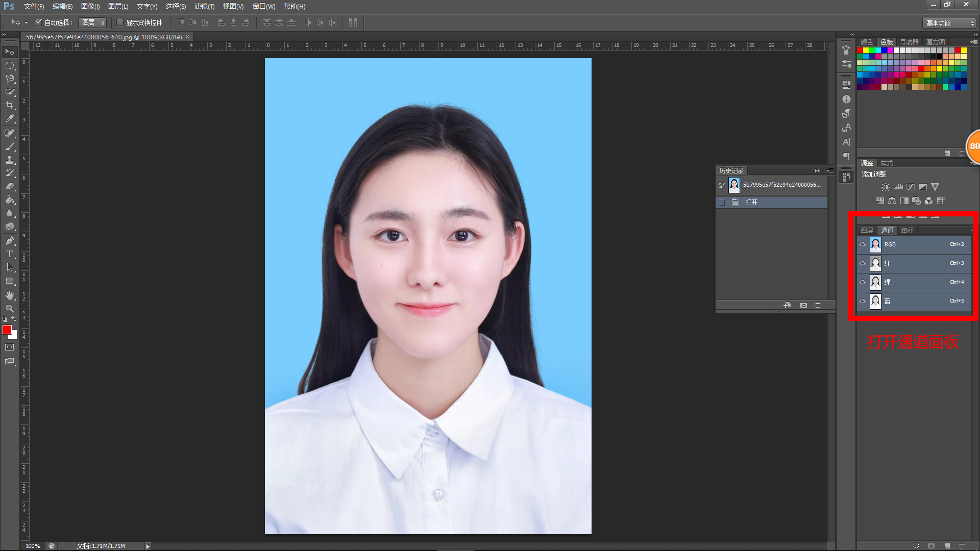
Task: Open a Levels adjustment
Action: coord(898,187)
